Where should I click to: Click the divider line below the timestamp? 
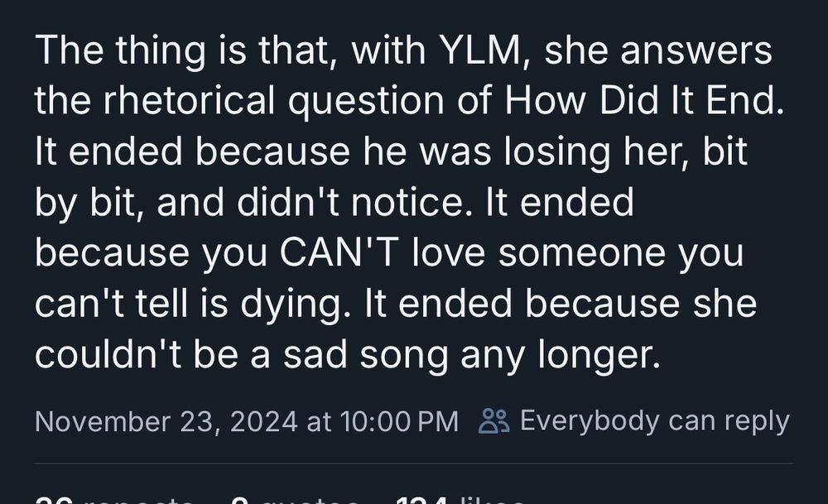pos(414,463)
